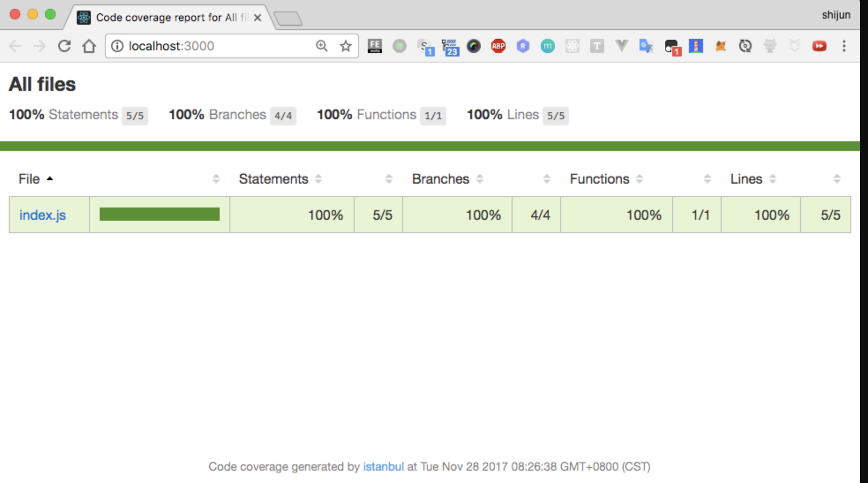The image size is (868, 483).
Task: Follow the istanbul footer link
Action: click(x=383, y=467)
